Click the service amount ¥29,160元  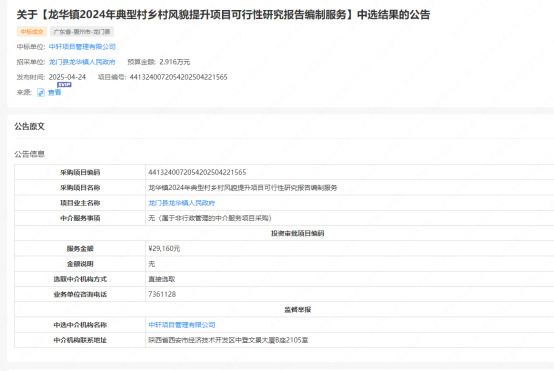click(164, 248)
